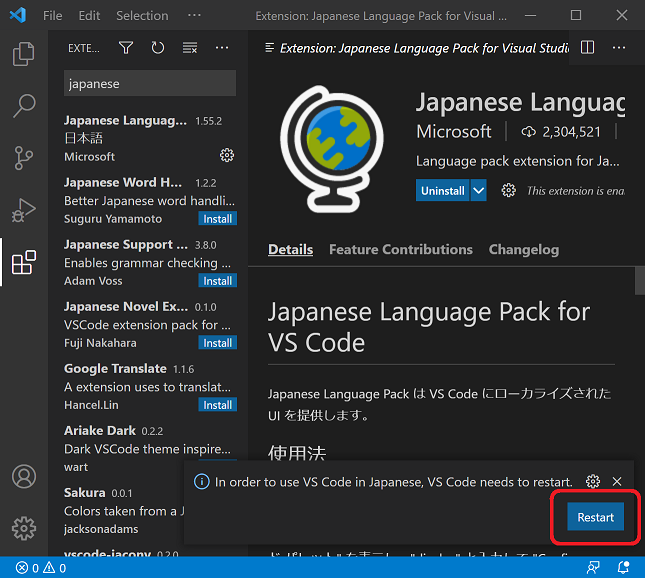Install Japanese Novel Extension pack
Screen dimensions: 645x578
pyautogui.click(x=217, y=343)
